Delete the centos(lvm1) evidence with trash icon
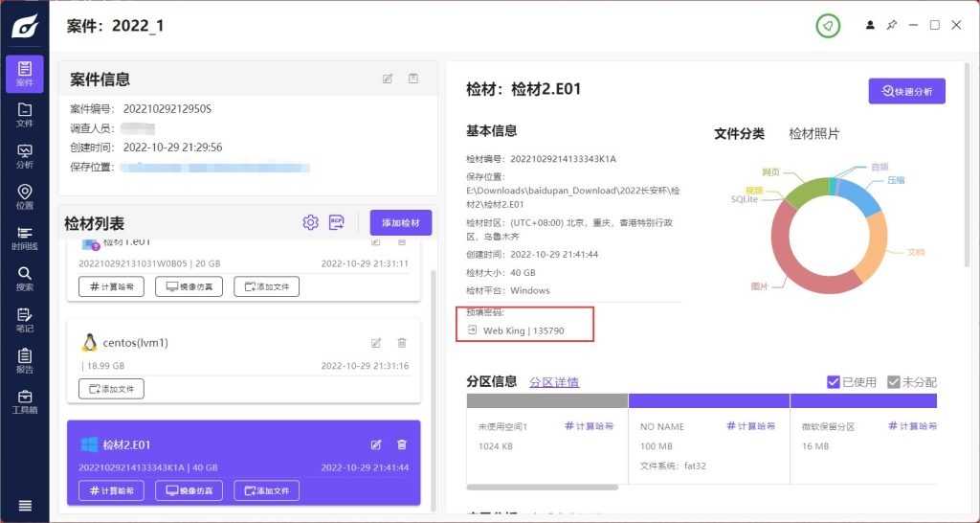The height and width of the screenshot is (523, 980). click(x=402, y=343)
